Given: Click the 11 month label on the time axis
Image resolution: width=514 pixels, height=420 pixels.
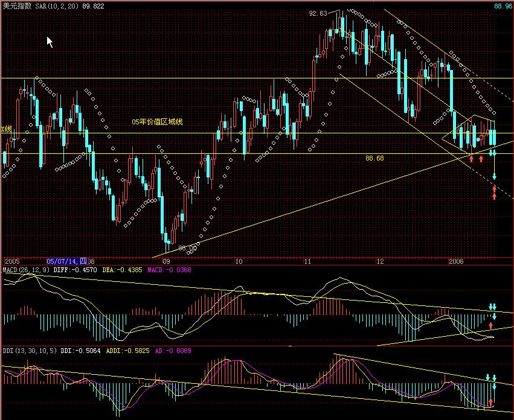Looking at the screenshot, I should pos(307,261).
